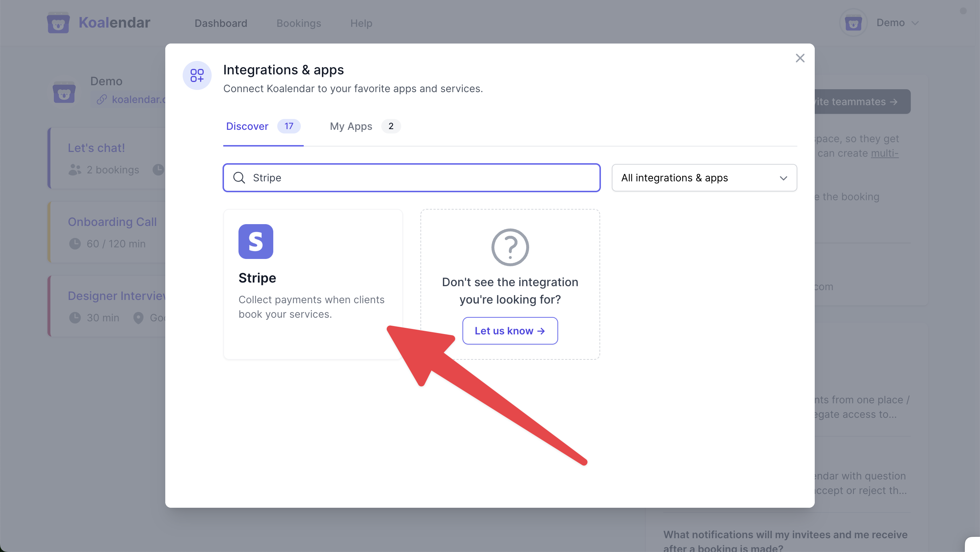Click the notifications FAQ question text

(785, 541)
